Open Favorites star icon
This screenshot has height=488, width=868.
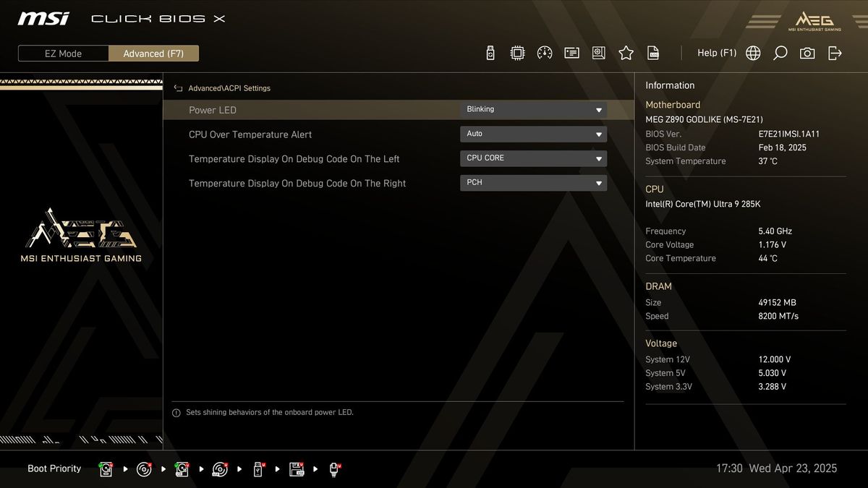[x=626, y=53]
